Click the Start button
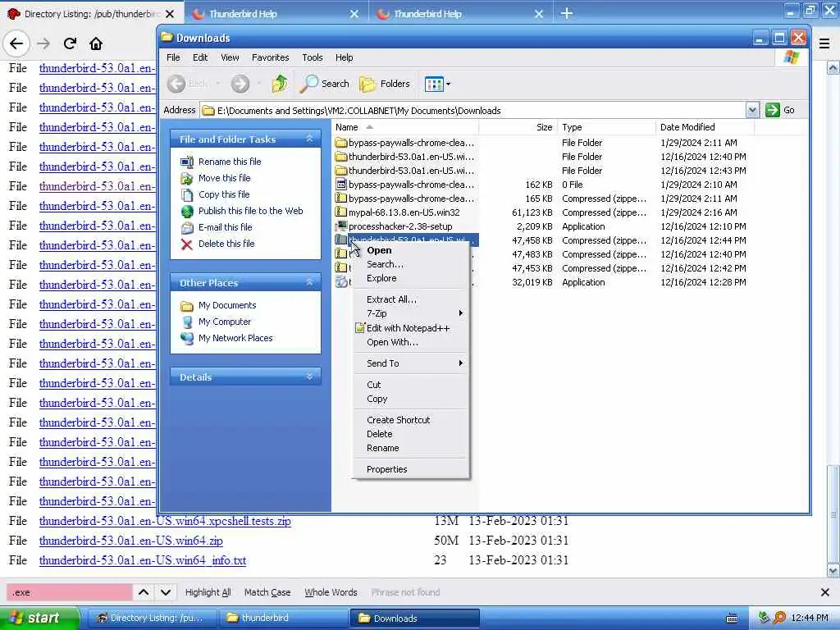Screen dimensions: 840x630 pos(39,619)
